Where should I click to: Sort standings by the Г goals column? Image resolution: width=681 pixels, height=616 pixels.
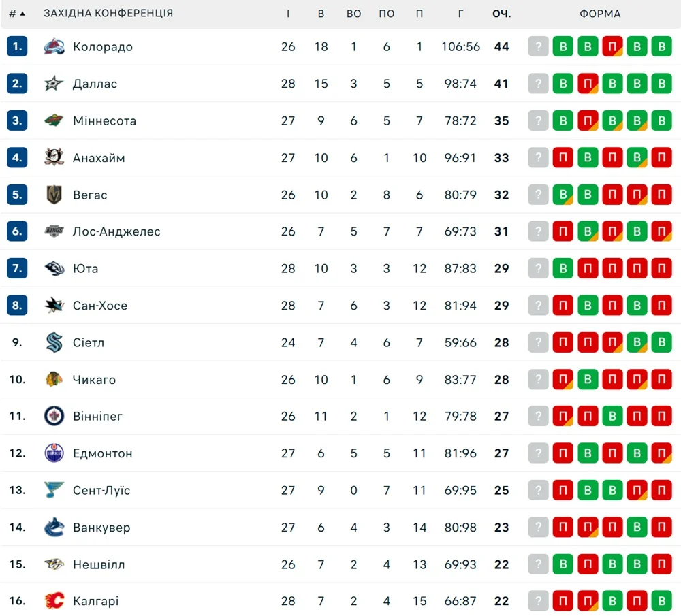pos(461,14)
